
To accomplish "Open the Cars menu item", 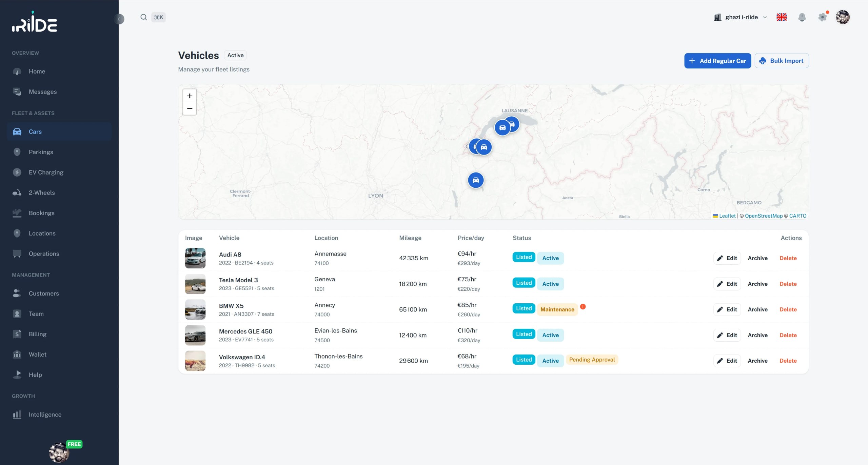I will pyautogui.click(x=59, y=132).
